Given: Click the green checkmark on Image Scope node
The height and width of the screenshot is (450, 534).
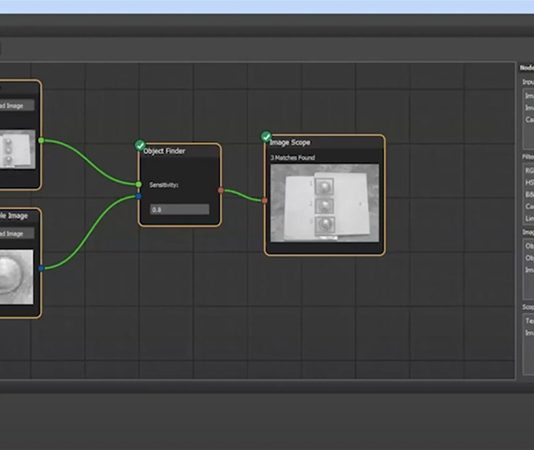Looking at the screenshot, I should pyautogui.click(x=266, y=137).
